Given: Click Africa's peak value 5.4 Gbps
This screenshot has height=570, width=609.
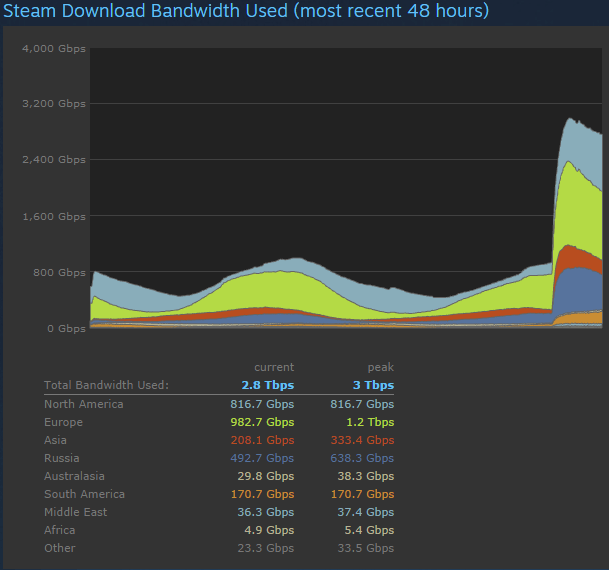Looking at the screenshot, I should coord(369,530).
